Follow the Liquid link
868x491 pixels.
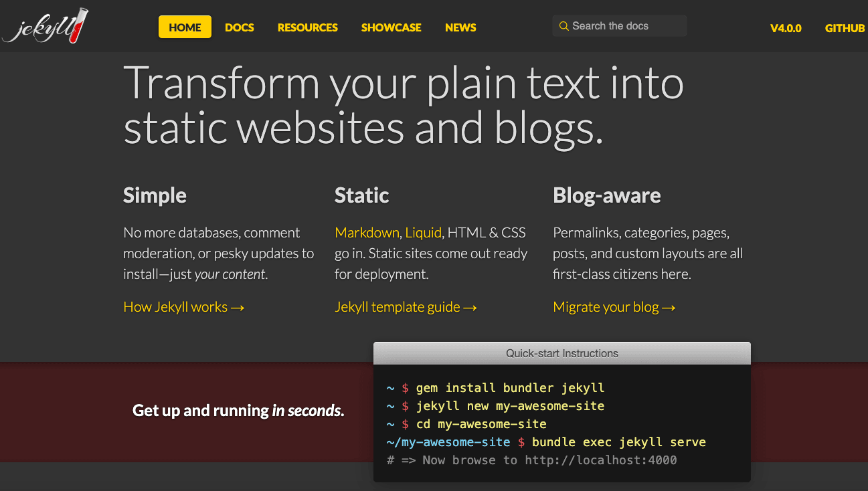[423, 233]
